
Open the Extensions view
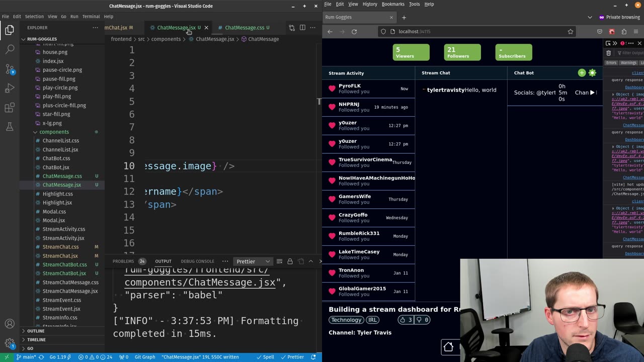10,108
